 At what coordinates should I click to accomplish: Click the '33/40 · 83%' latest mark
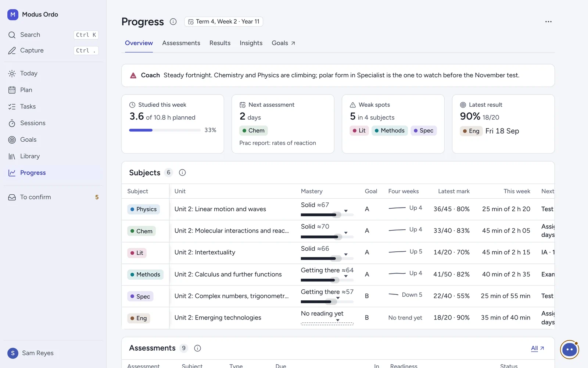pos(451,231)
